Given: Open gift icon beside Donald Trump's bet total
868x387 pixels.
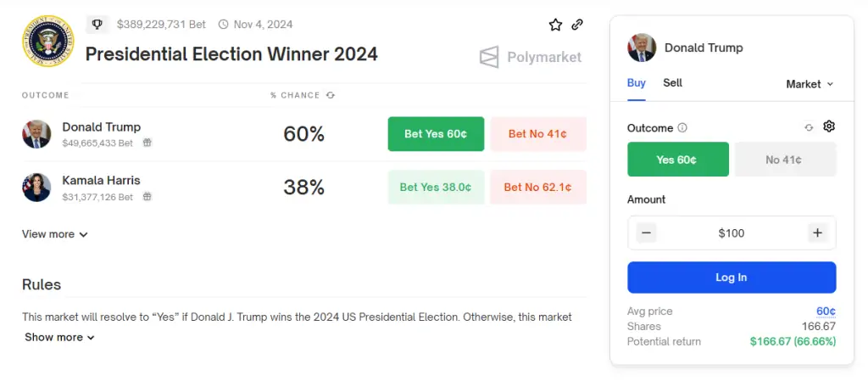Looking at the screenshot, I should (147, 143).
